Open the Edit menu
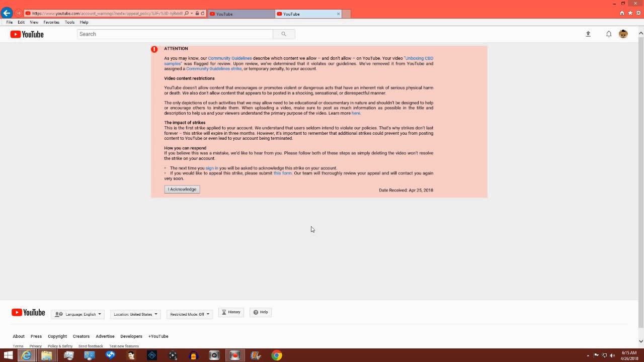The height and width of the screenshot is (362, 644). click(21, 22)
